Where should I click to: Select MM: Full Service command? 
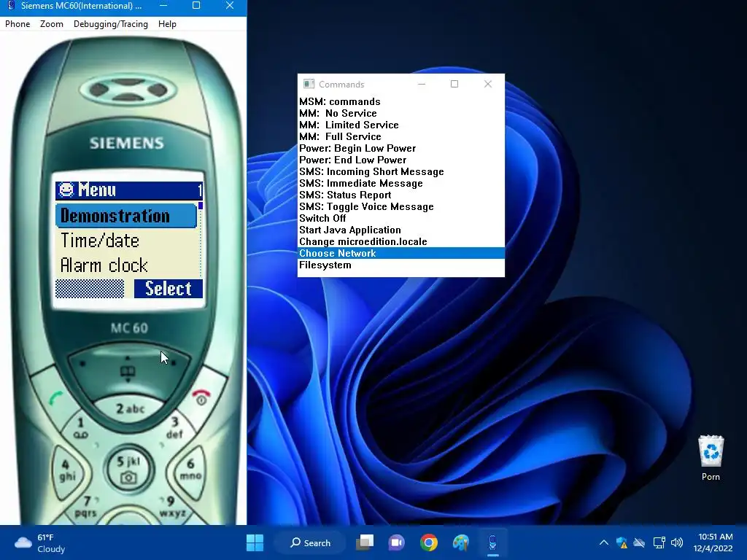pyautogui.click(x=401, y=136)
